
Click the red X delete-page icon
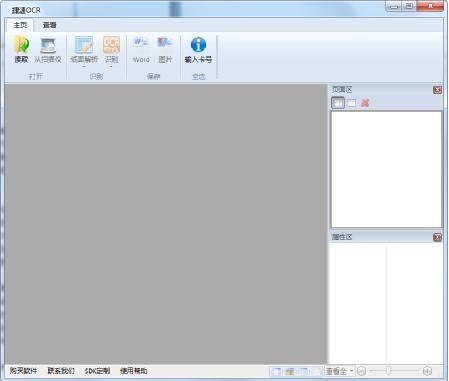[x=365, y=103]
